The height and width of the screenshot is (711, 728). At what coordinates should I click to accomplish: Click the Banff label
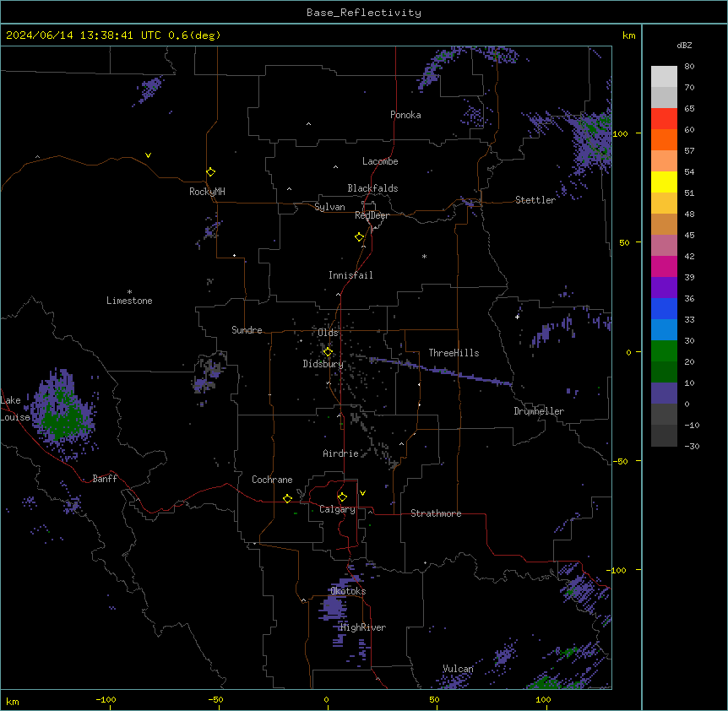[105, 479]
